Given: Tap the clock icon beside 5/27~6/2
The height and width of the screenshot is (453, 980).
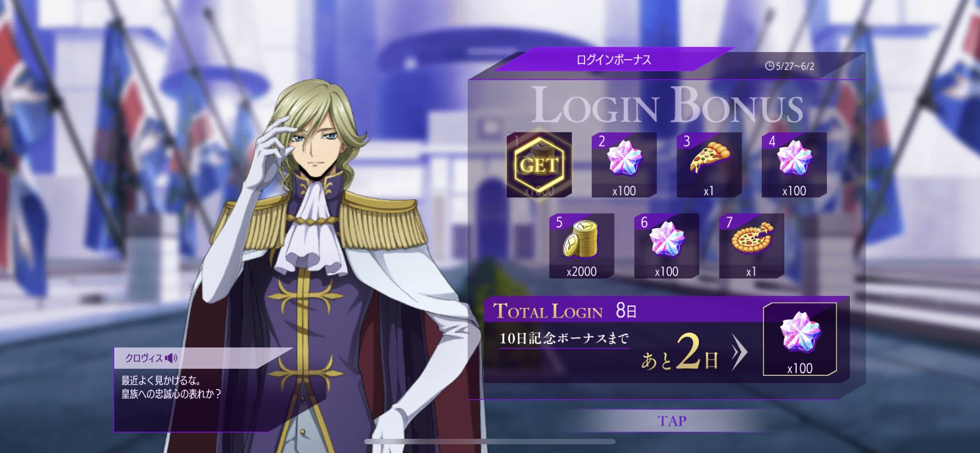Looking at the screenshot, I should click(769, 66).
